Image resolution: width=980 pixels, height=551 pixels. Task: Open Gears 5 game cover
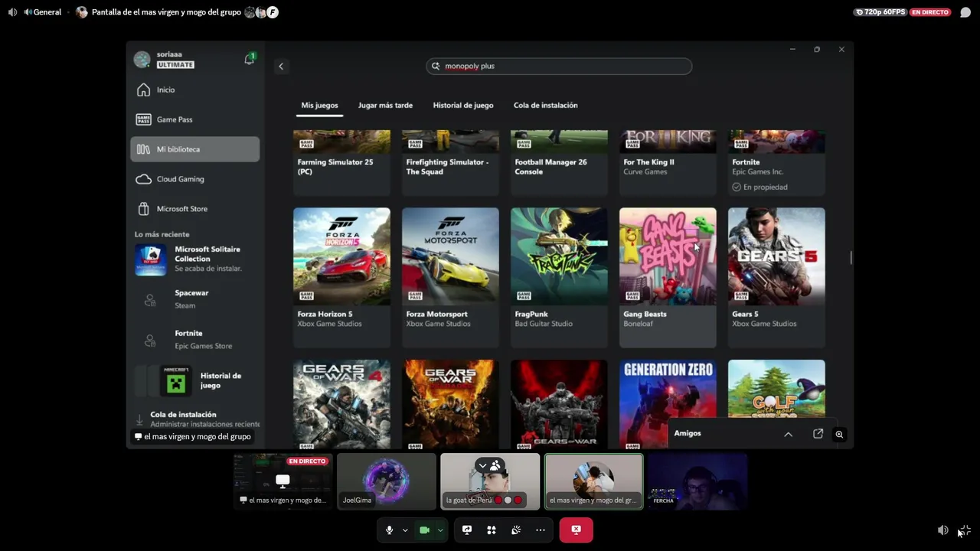click(776, 256)
